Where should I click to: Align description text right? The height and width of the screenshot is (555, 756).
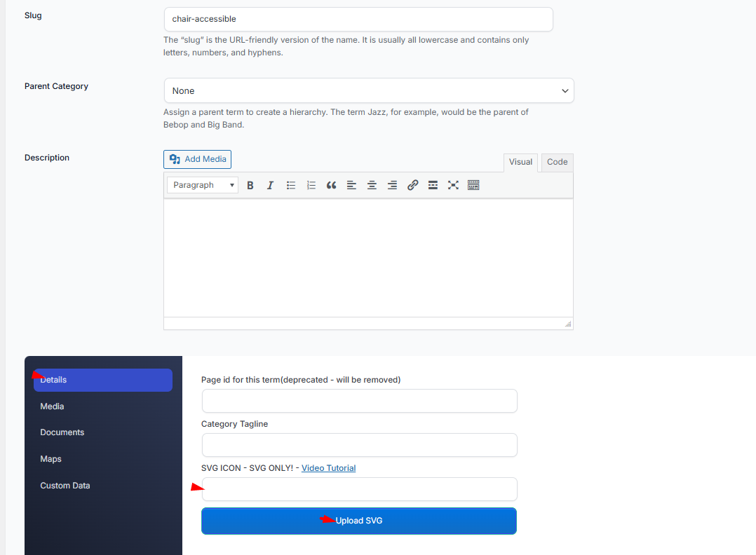392,185
